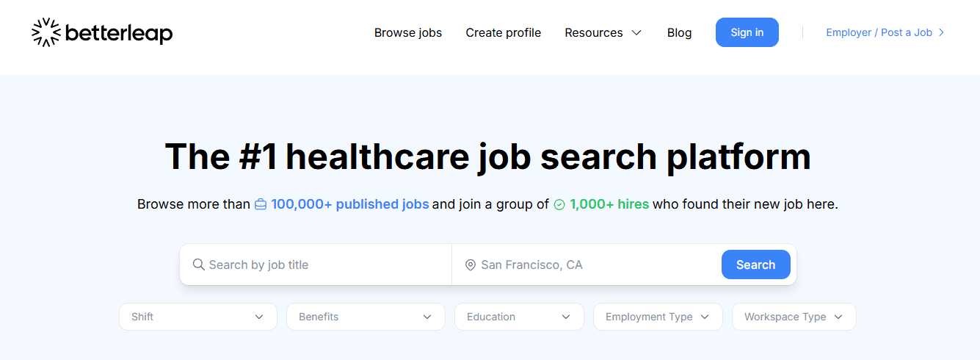Focus the Search by job title field

pyautogui.click(x=316, y=264)
